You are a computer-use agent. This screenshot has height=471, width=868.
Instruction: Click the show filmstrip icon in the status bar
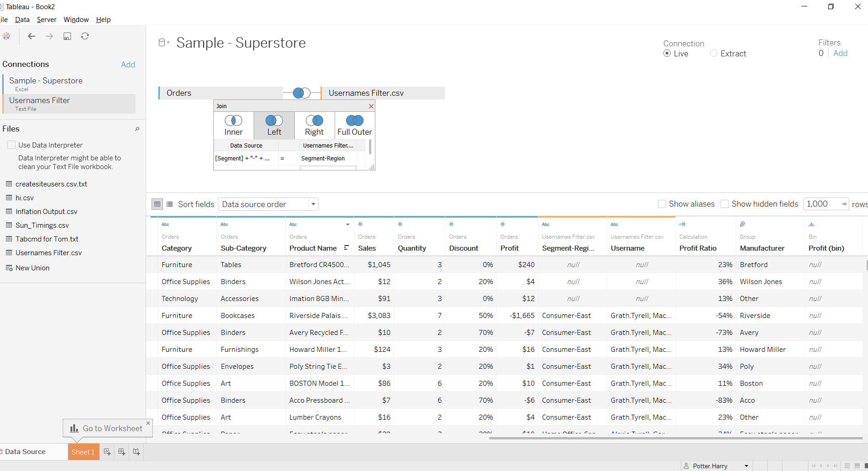pyautogui.click(x=857, y=466)
